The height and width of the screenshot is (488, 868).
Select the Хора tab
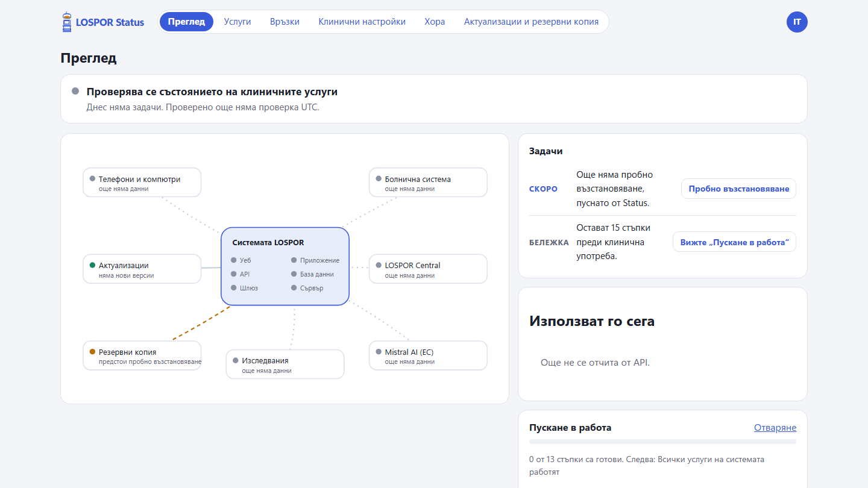[x=435, y=22]
